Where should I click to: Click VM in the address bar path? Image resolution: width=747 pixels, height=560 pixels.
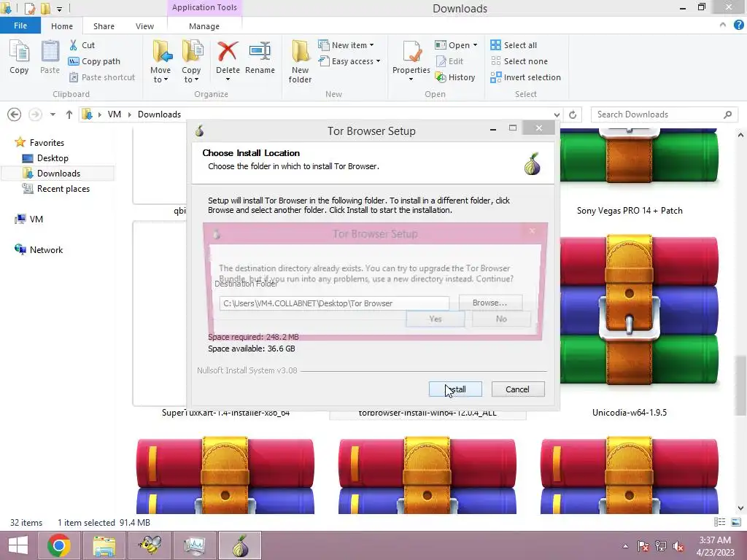115,114
